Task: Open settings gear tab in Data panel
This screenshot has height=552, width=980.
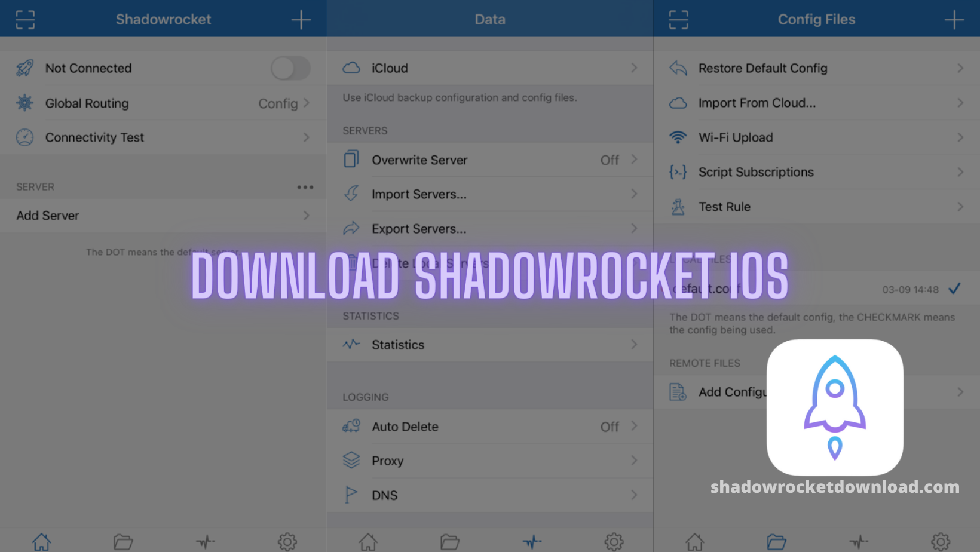Action: click(614, 542)
